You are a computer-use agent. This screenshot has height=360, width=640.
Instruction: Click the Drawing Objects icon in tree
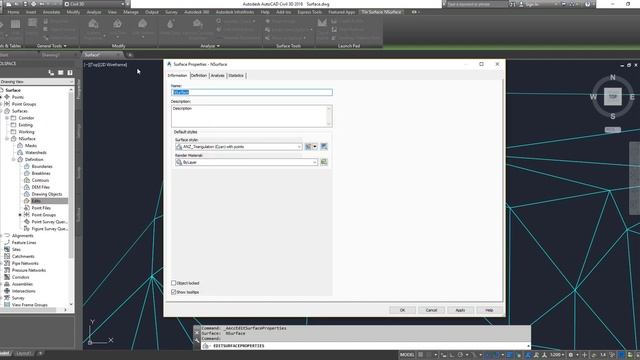click(27, 194)
